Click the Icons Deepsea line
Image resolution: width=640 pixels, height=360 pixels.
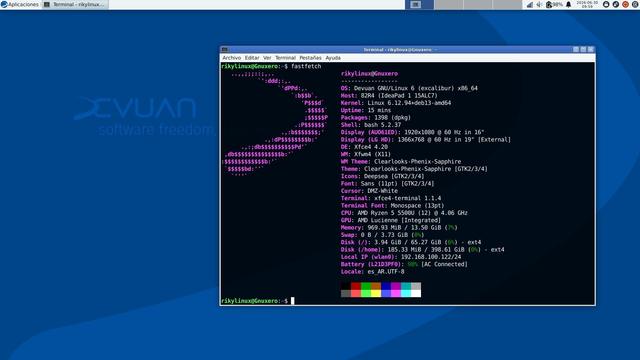coord(382,176)
